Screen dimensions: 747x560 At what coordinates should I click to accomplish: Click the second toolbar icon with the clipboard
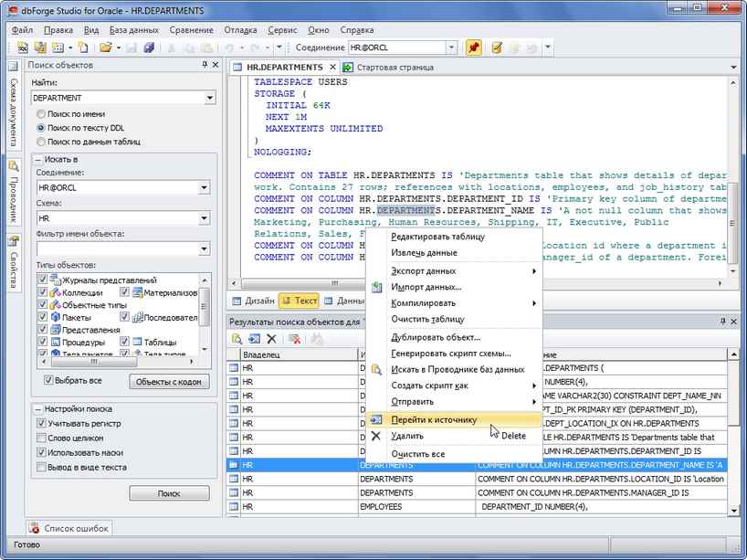tap(40, 48)
